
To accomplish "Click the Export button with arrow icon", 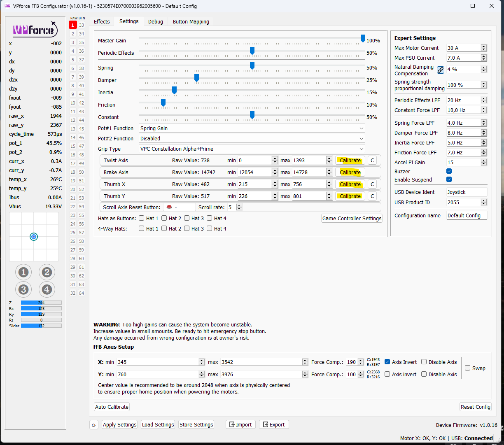I will coord(274,424).
